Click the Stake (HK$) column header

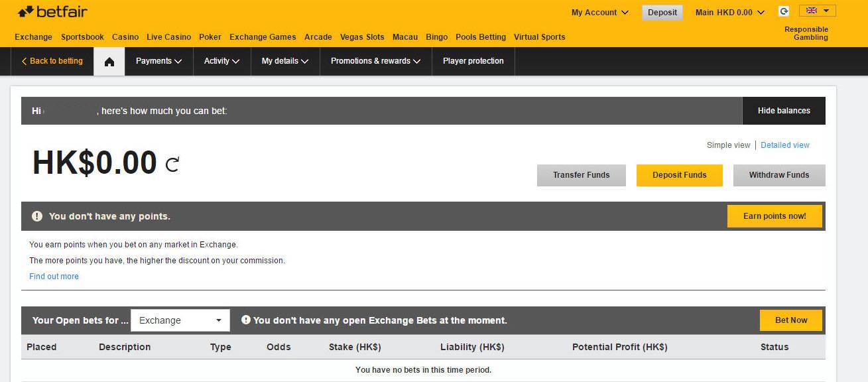(x=355, y=347)
